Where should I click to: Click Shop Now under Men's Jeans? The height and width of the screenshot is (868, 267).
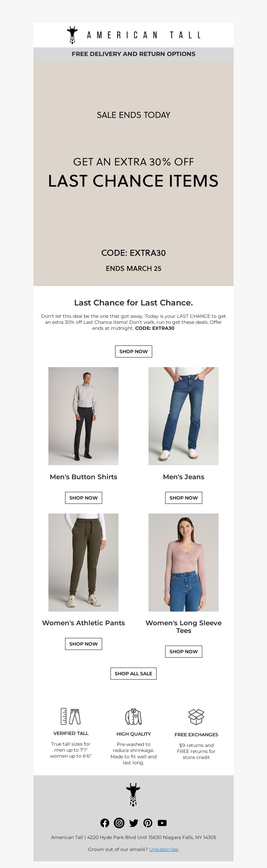coord(184,498)
